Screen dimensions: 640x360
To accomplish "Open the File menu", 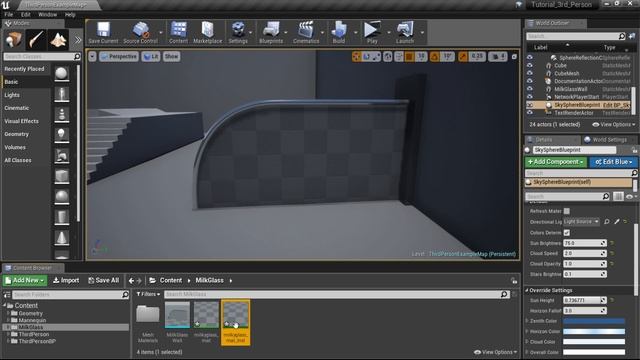I will (x=9, y=14).
